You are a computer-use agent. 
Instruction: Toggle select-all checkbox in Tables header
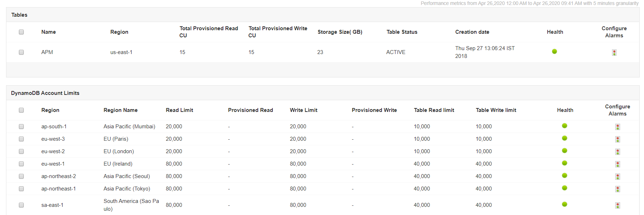pyautogui.click(x=21, y=32)
